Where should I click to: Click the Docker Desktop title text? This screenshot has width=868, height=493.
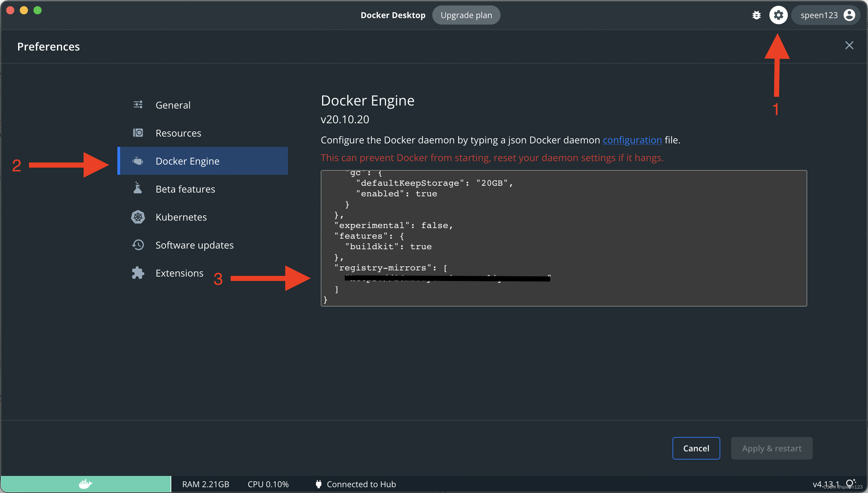[393, 15]
